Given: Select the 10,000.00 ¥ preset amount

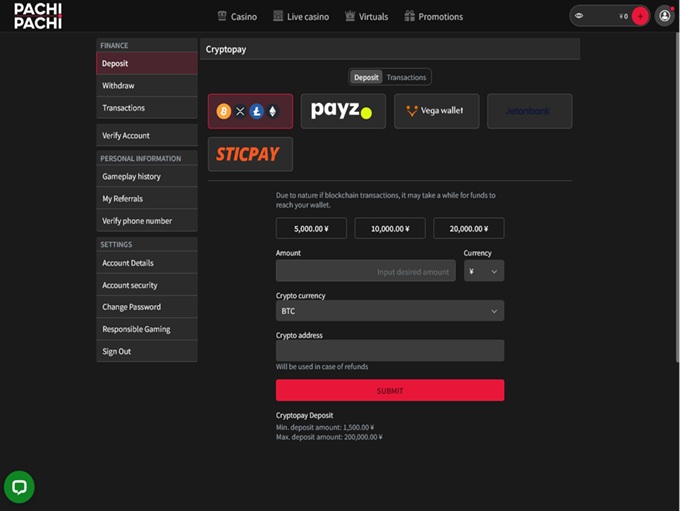Looking at the screenshot, I should [389, 228].
